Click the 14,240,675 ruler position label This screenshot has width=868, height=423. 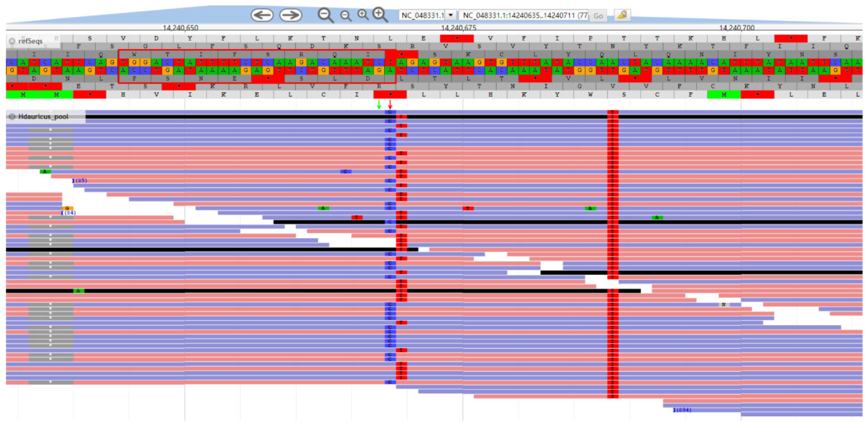(x=458, y=28)
